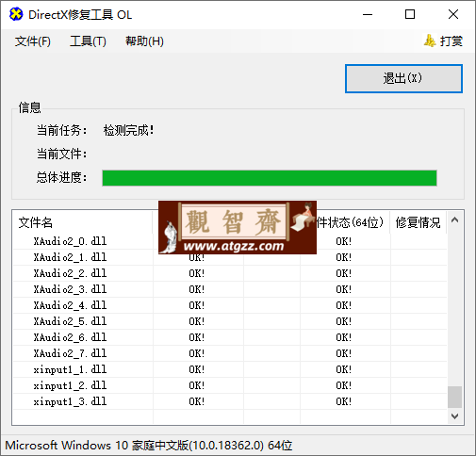Select the XAudio2_7.dll row
Screen dimensions: 476x456
[x=230, y=353]
